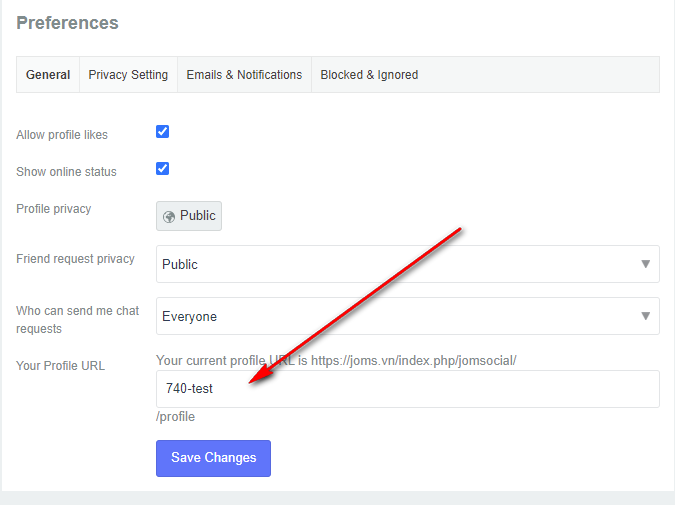Click the Friend request privacy label

point(75,259)
